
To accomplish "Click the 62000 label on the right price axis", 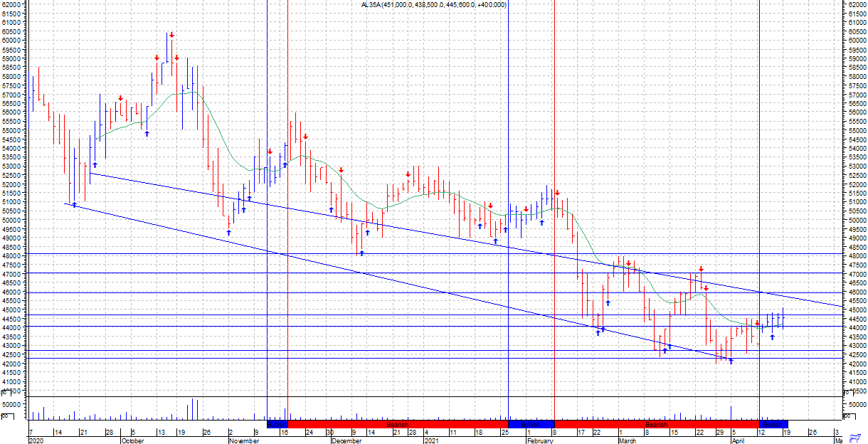I will click(855, 4).
